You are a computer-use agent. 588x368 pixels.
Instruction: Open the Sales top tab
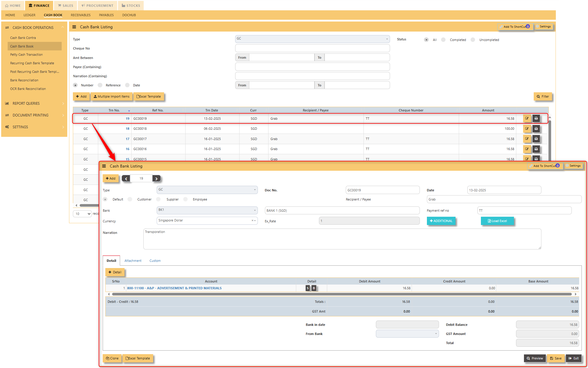pos(65,6)
